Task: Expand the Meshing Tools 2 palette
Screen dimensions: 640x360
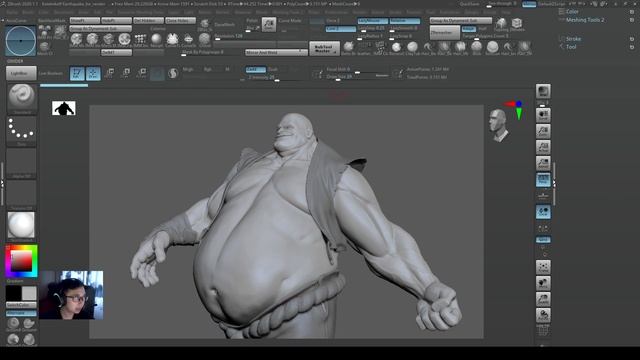Action: coord(585,20)
